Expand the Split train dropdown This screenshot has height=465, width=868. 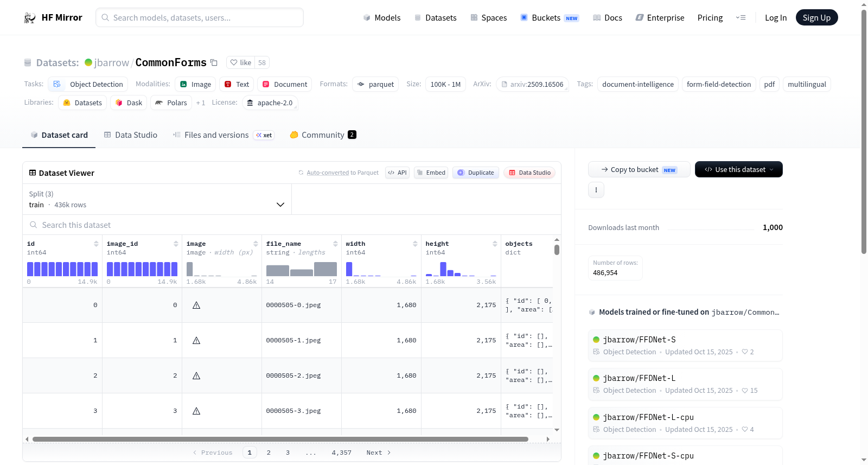click(x=157, y=199)
